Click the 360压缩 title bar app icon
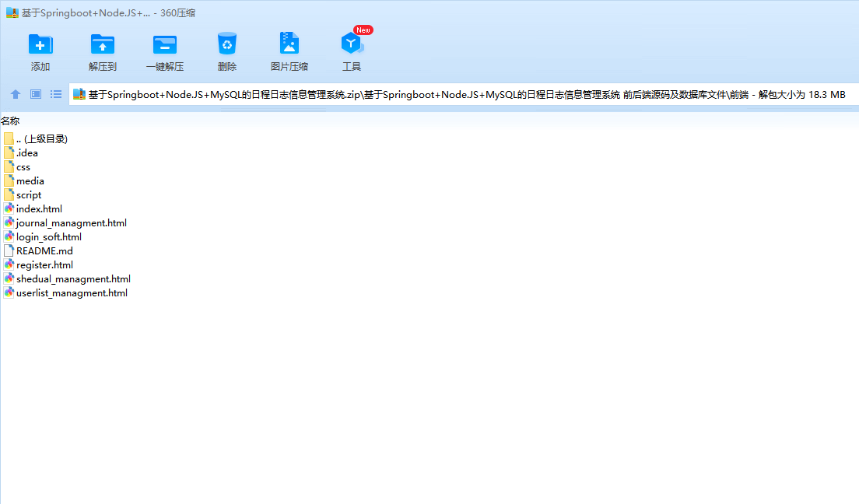The image size is (859, 504). coord(12,12)
